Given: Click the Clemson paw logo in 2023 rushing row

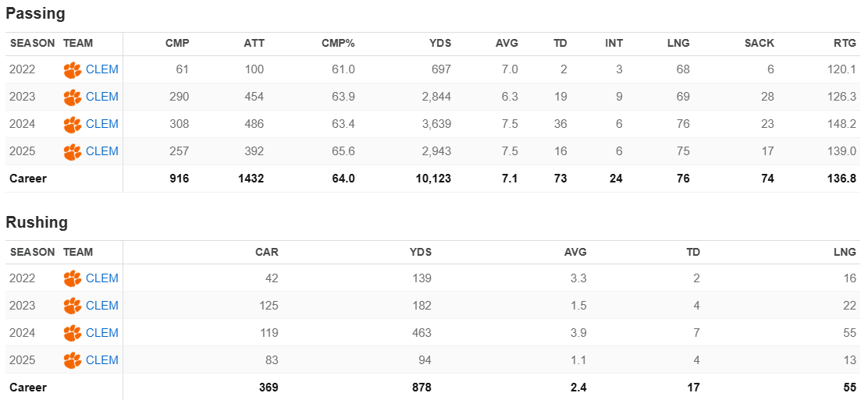Looking at the screenshot, I should (73, 306).
